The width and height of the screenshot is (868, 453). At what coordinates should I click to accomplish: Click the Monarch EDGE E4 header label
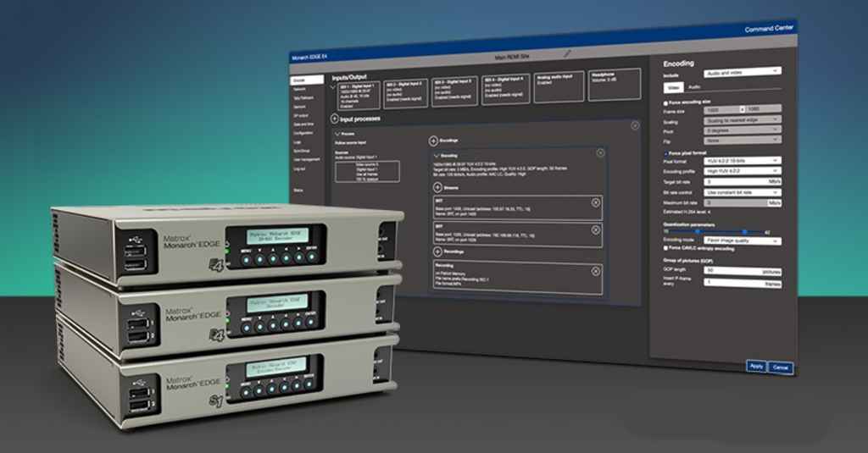(309, 57)
